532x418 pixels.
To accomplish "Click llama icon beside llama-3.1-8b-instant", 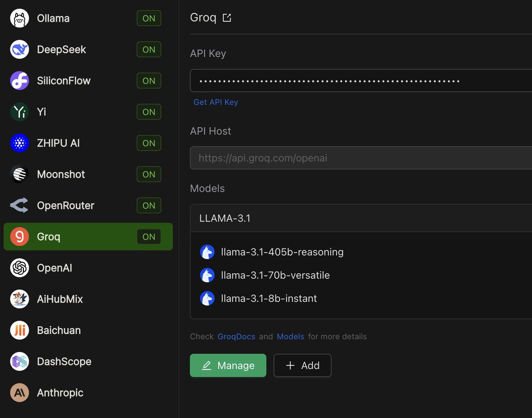I will [x=207, y=298].
